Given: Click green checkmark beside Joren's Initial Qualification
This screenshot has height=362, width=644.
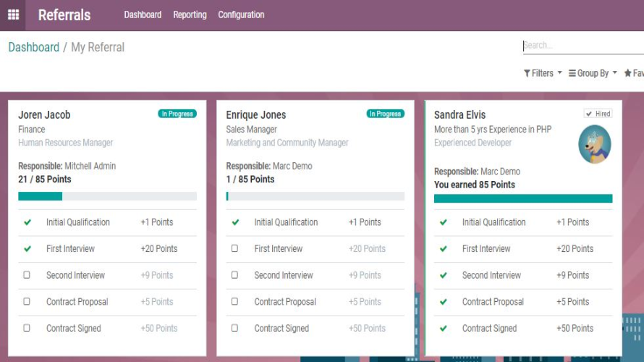Looking at the screenshot, I should [x=27, y=222].
